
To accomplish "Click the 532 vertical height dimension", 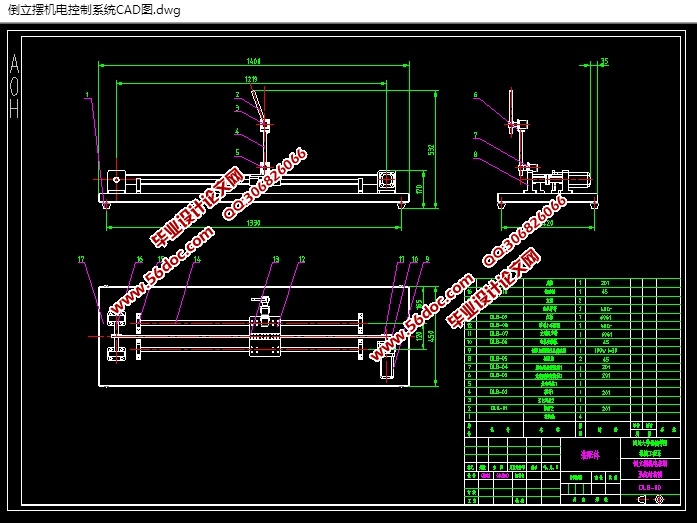I will [431, 150].
